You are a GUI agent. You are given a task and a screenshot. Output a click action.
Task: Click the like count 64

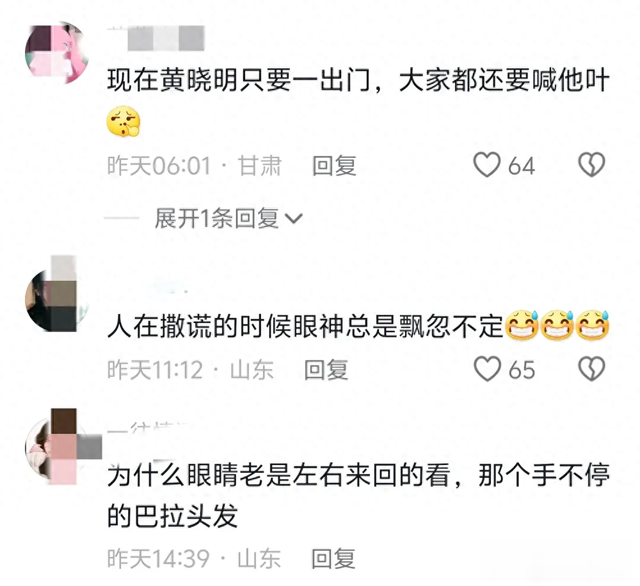pos(521,166)
